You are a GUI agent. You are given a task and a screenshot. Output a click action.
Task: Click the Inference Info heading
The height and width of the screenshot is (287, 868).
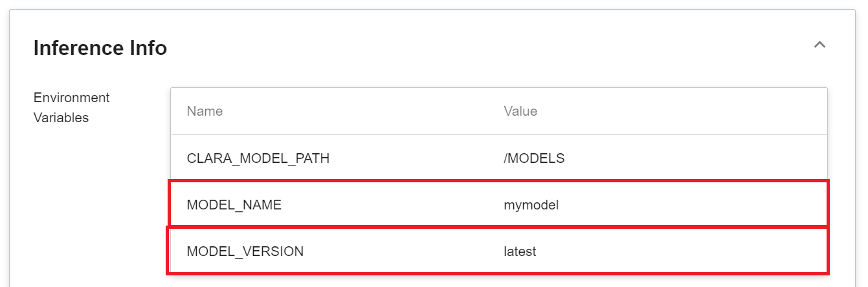(x=100, y=48)
